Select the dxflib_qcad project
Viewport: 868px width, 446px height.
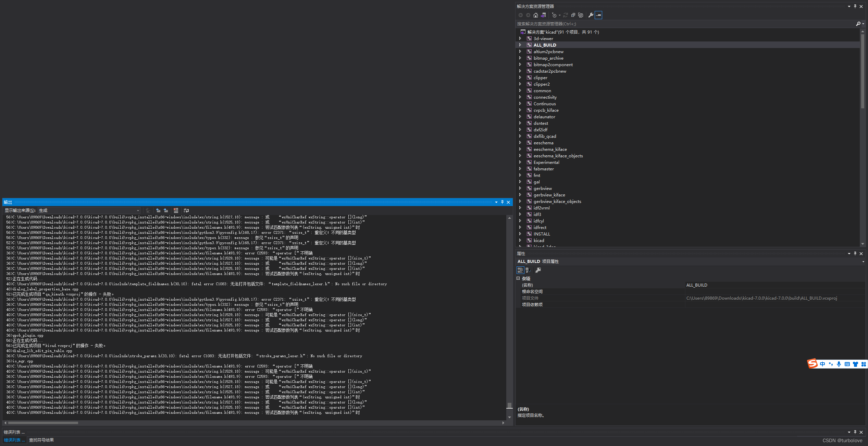545,136
